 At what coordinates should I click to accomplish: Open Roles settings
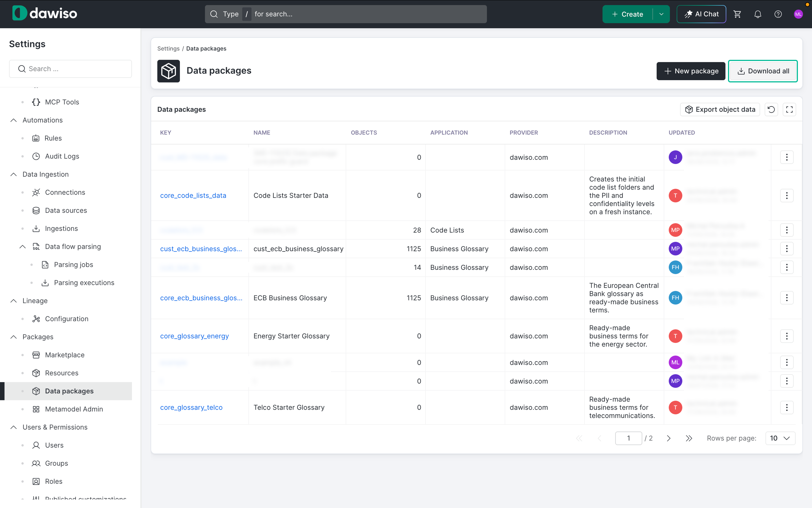coord(54,481)
